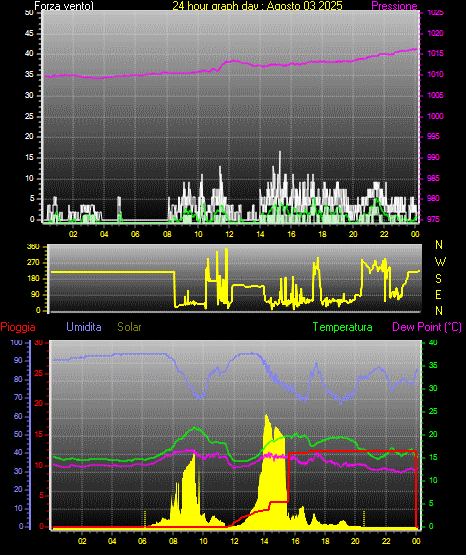Click the temperature axis value 20
The height and width of the screenshot is (555, 466).
[433, 434]
